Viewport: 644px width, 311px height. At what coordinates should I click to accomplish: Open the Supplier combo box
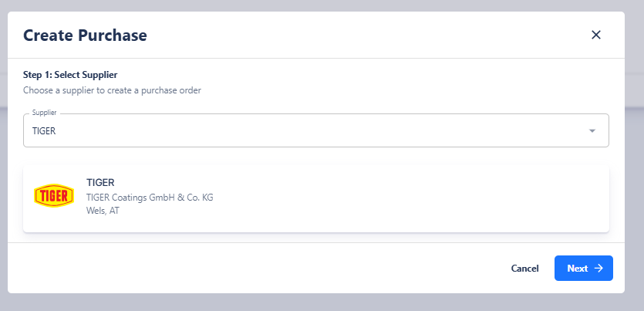coord(309,130)
